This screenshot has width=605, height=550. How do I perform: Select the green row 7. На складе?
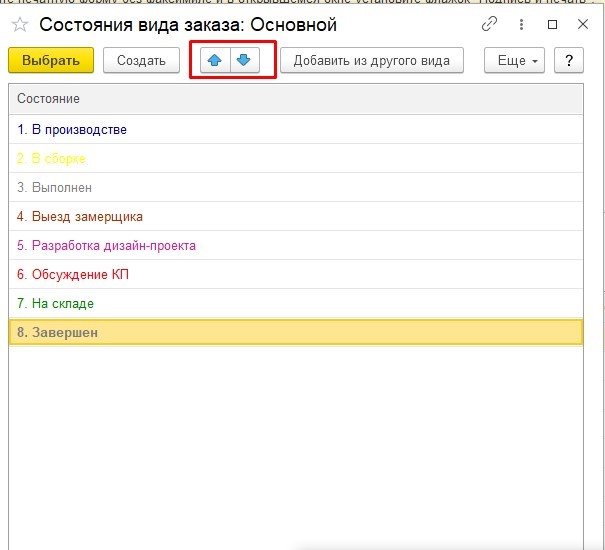click(x=56, y=303)
